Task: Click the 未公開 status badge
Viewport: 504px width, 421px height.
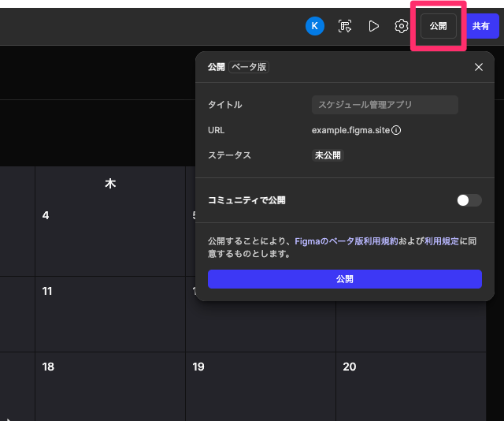Action: (328, 155)
